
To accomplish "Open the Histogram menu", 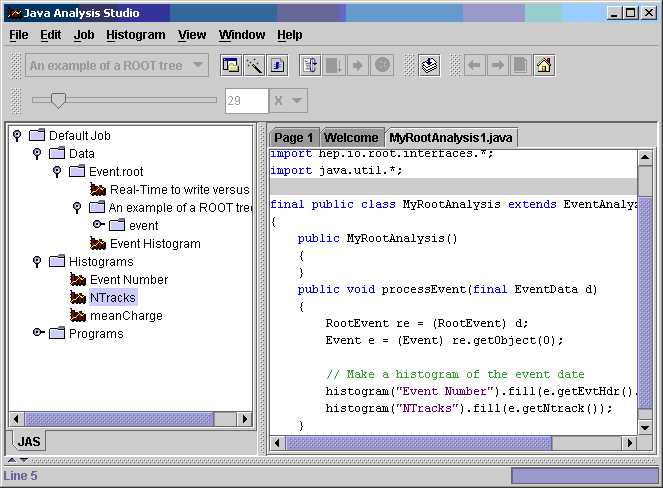I will [135, 35].
